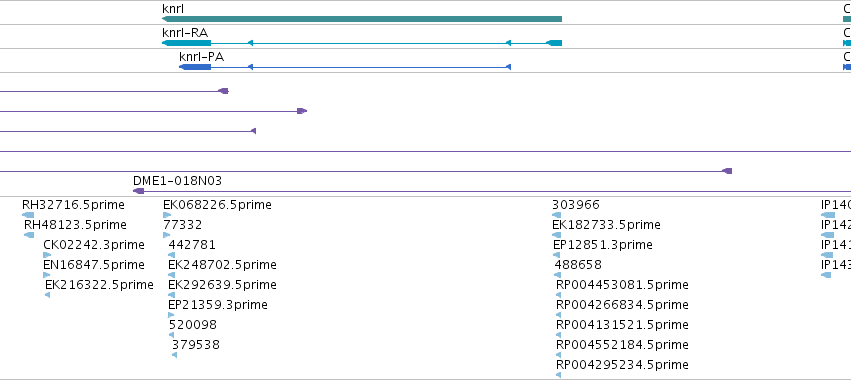Viewport: 851px width, 380px height.
Task: Select the DME1-018N03 clone arrow glyph
Action: [138, 191]
